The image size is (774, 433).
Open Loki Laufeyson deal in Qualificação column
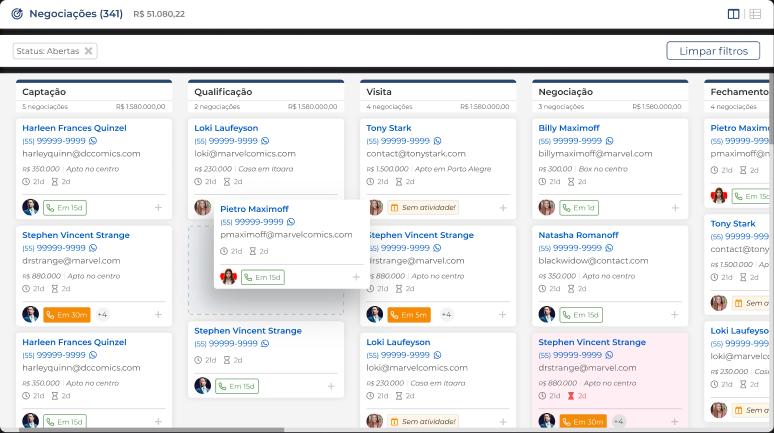coord(226,128)
